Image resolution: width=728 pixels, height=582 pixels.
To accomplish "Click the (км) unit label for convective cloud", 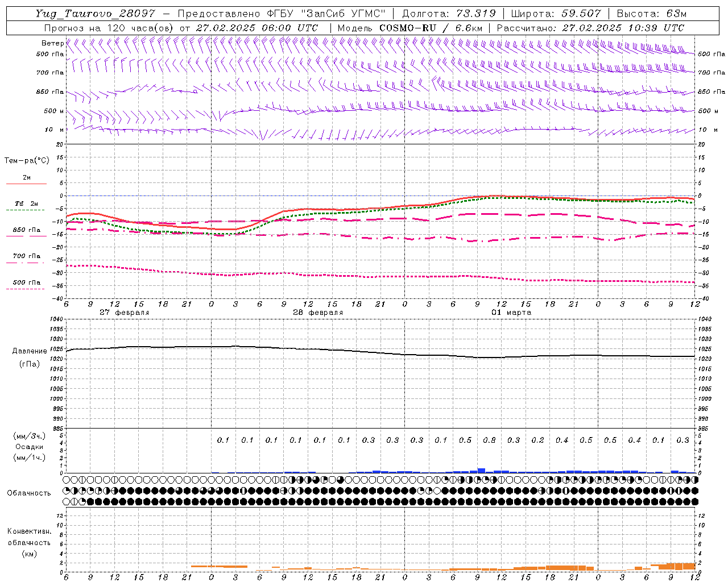I will tap(29, 554).
